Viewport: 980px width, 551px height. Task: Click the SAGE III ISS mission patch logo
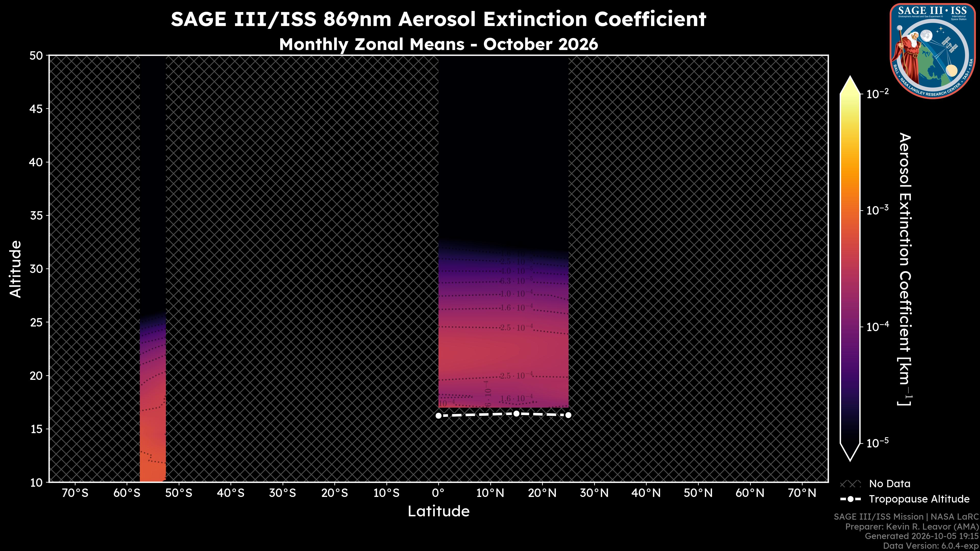[933, 51]
